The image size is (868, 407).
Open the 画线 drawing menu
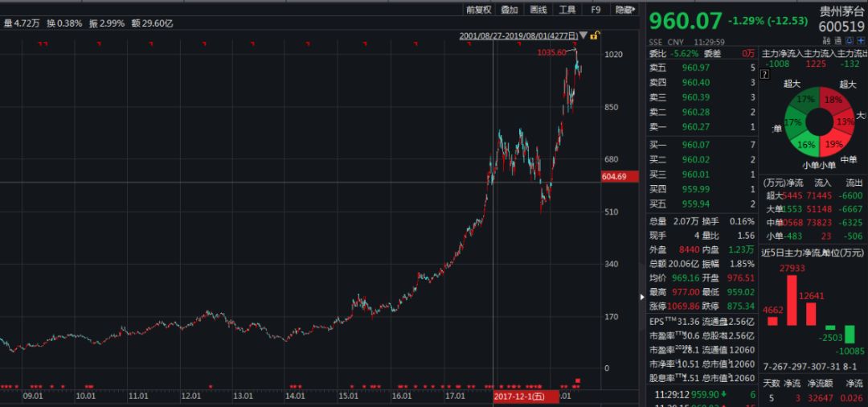tap(538, 10)
